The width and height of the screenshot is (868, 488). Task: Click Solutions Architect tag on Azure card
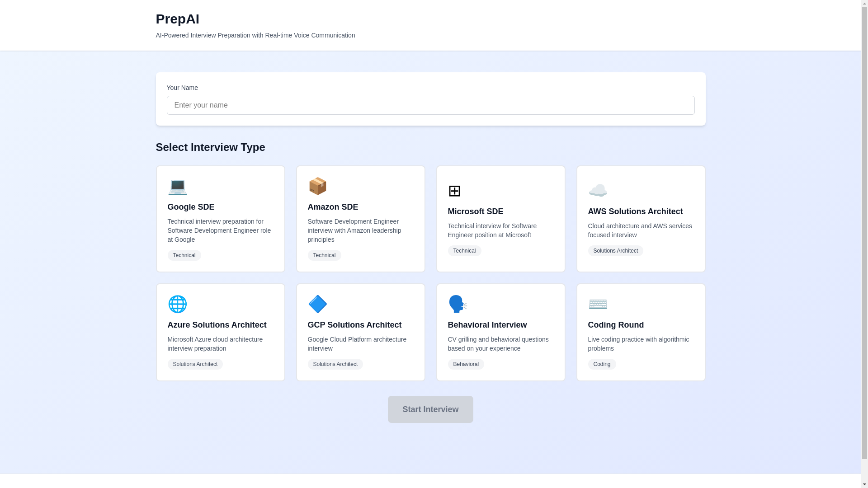click(195, 364)
